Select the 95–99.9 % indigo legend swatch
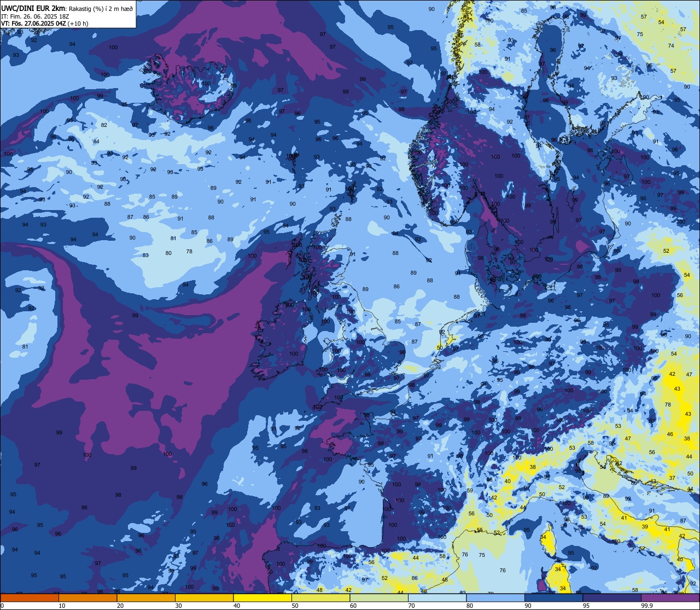The height and width of the screenshot is (610, 700). click(x=611, y=598)
